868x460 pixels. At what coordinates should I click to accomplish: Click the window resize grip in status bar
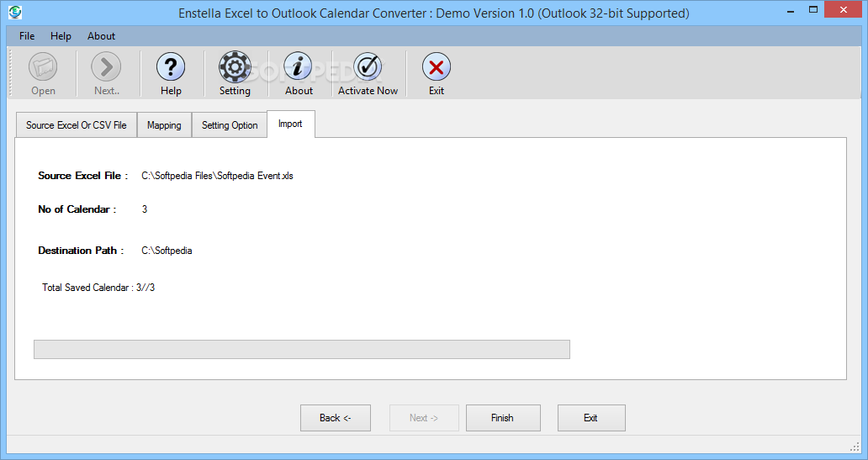coord(855,447)
